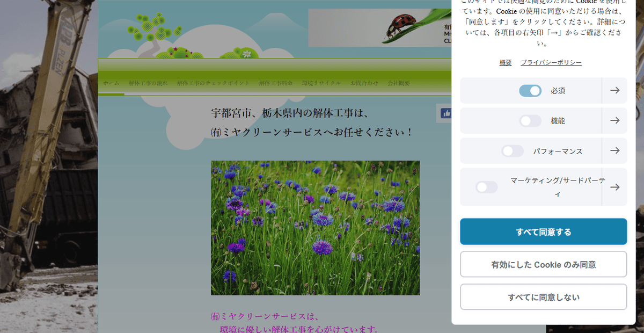644x333 pixels.
Task: Expand details for 必須 cookies
Action: pos(615,91)
